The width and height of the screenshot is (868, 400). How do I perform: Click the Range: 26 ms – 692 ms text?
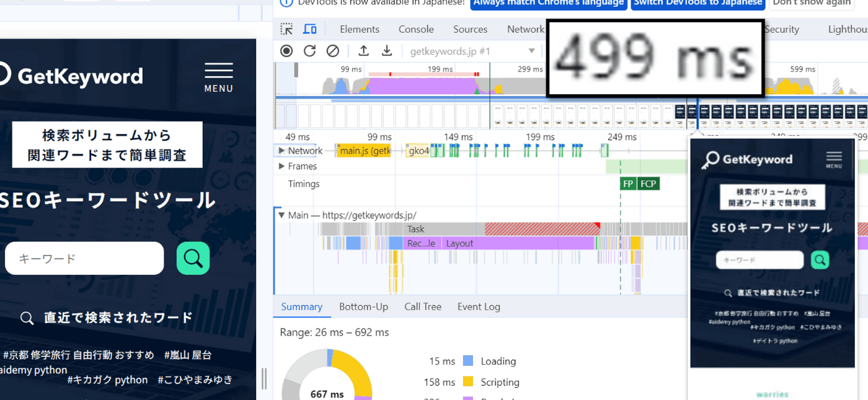(335, 332)
